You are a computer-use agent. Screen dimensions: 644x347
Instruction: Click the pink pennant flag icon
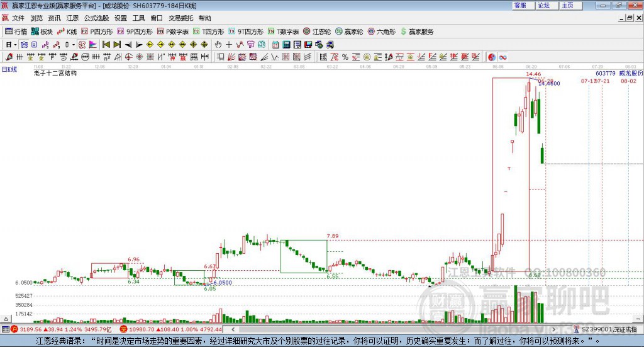point(93,45)
